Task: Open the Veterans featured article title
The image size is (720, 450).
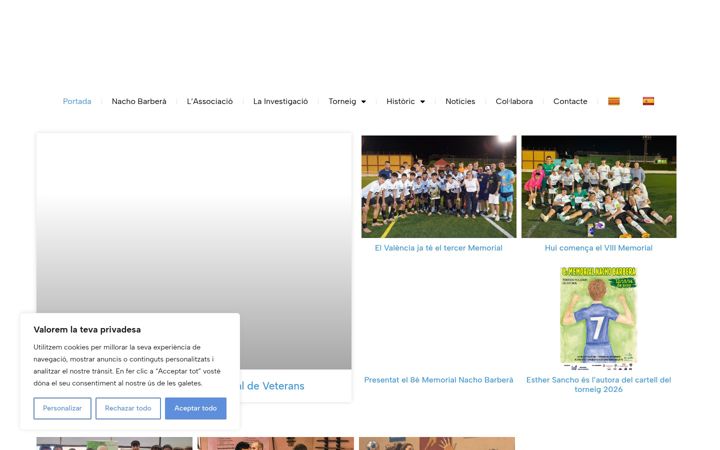Action: coord(272,386)
